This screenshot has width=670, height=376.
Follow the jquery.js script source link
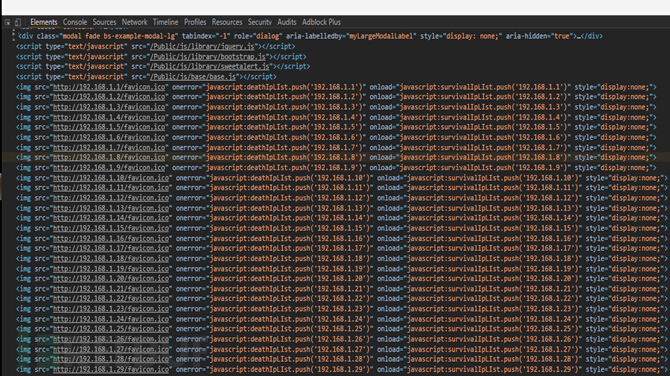tap(202, 47)
